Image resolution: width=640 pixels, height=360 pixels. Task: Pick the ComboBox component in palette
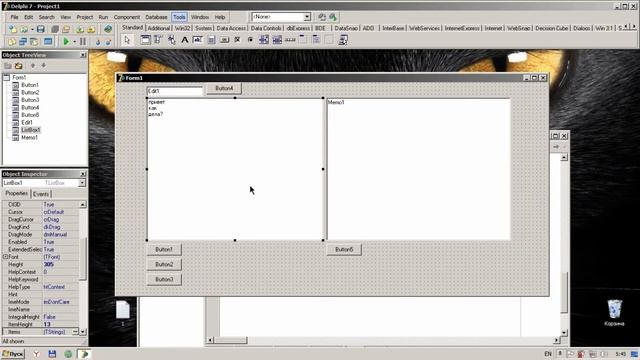point(277,40)
